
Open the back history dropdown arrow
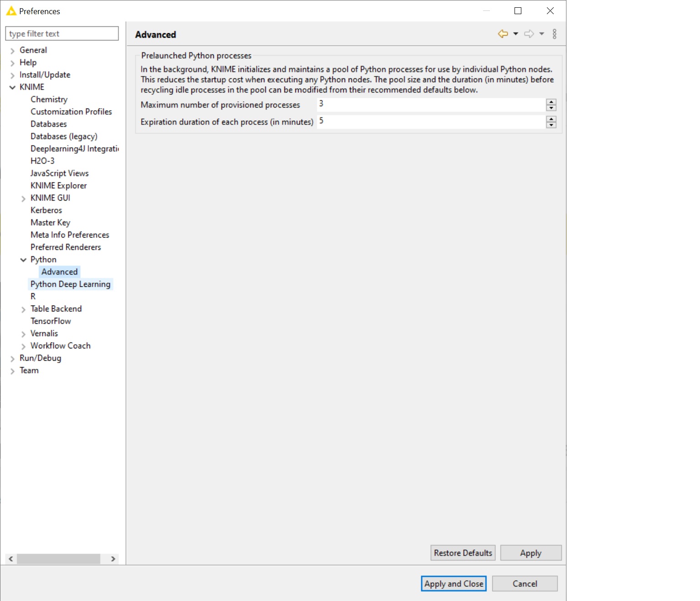click(516, 34)
